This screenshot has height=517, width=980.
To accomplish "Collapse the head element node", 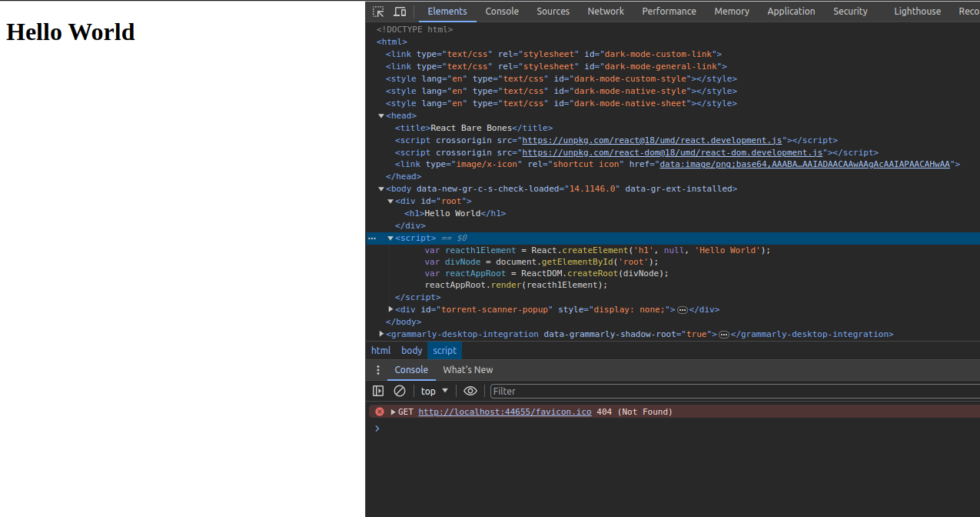I will 381,116.
